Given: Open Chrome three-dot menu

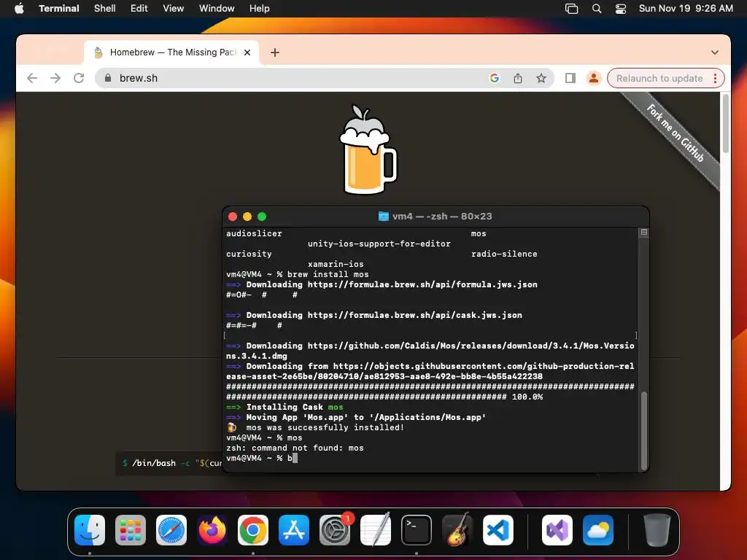Looking at the screenshot, I should click(715, 78).
